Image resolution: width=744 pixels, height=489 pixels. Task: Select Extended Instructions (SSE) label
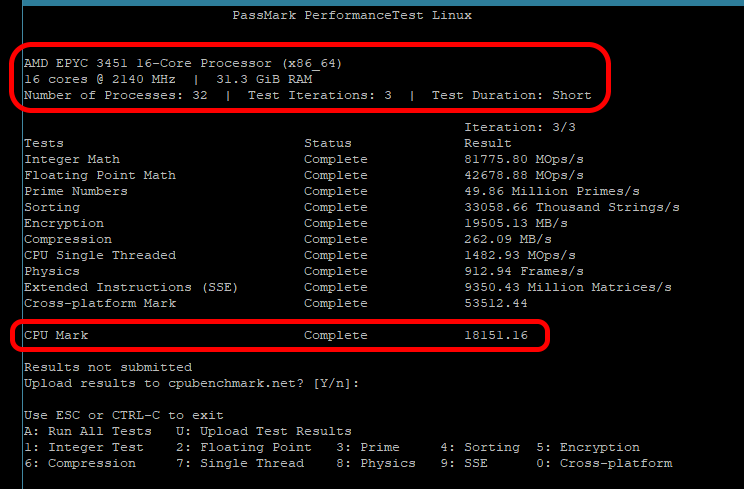click(131, 287)
